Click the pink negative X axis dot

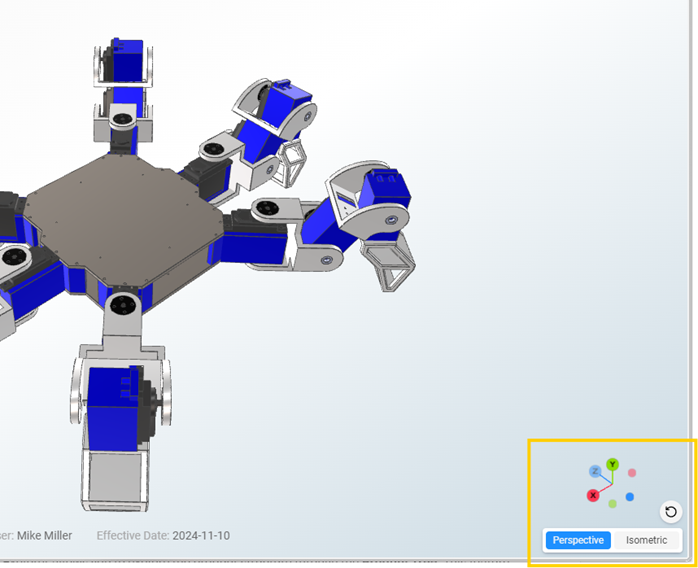(632, 473)
